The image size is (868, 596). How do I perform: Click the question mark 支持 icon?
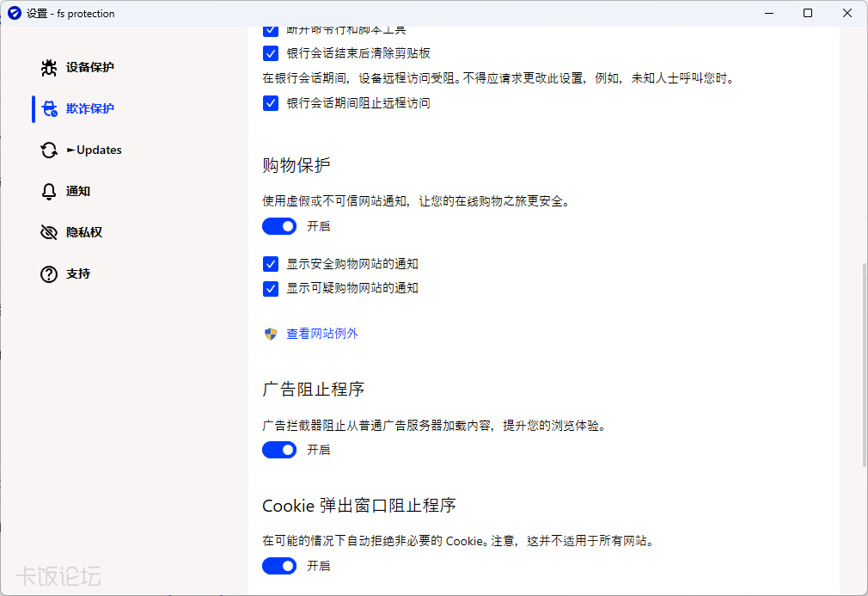(49, 274)
